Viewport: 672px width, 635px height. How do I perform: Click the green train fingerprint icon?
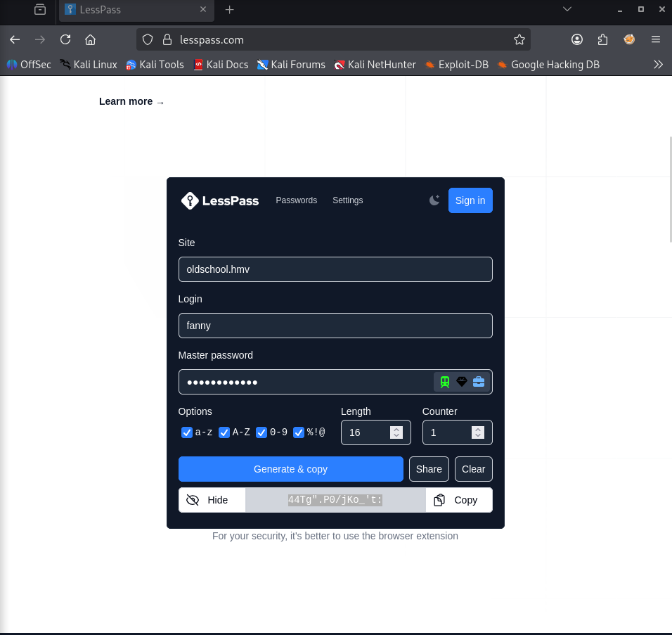tap(445, 382)
